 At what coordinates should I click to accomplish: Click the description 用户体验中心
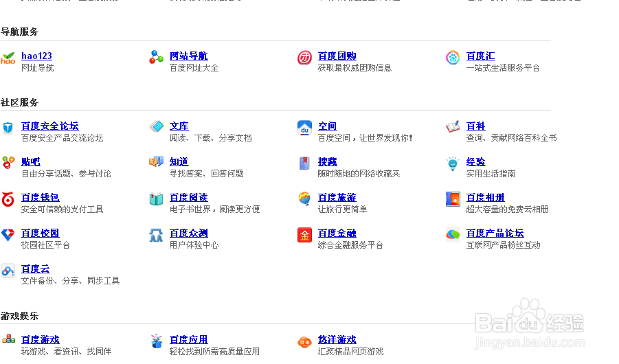point(194,245)
